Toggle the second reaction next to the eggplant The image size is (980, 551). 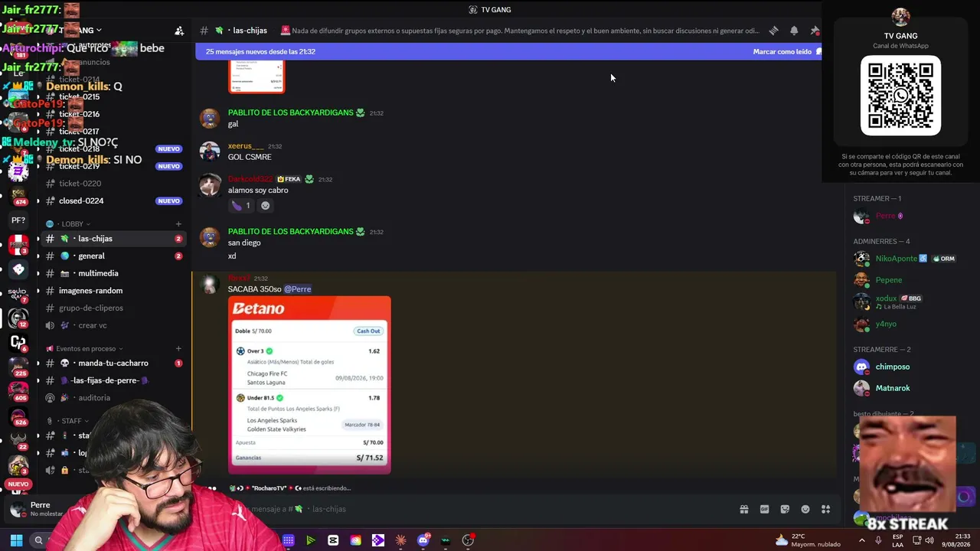coord(265,205)
